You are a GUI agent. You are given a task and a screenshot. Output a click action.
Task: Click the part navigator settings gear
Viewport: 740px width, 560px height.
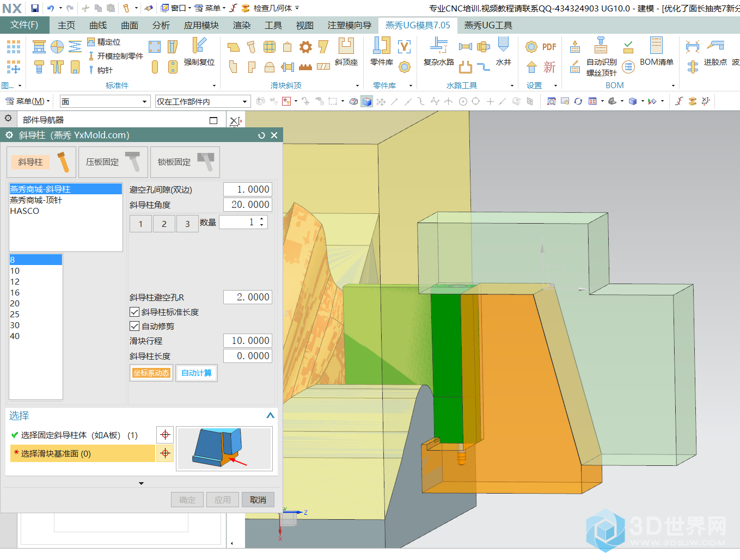8,118
